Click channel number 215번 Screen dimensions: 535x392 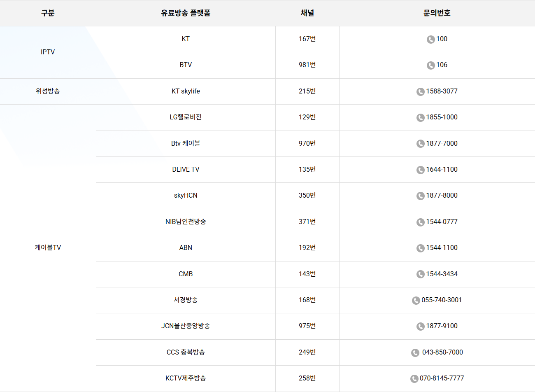coord(307,91)
